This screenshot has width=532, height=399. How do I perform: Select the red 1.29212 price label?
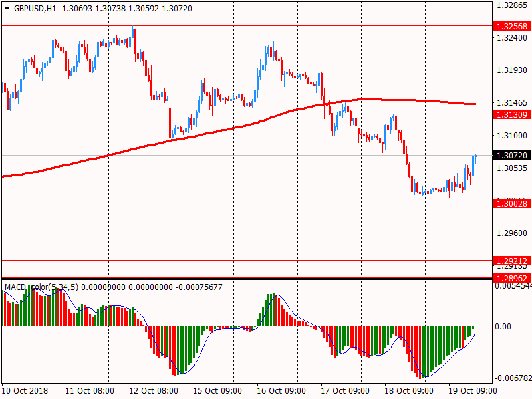[512, 261]
